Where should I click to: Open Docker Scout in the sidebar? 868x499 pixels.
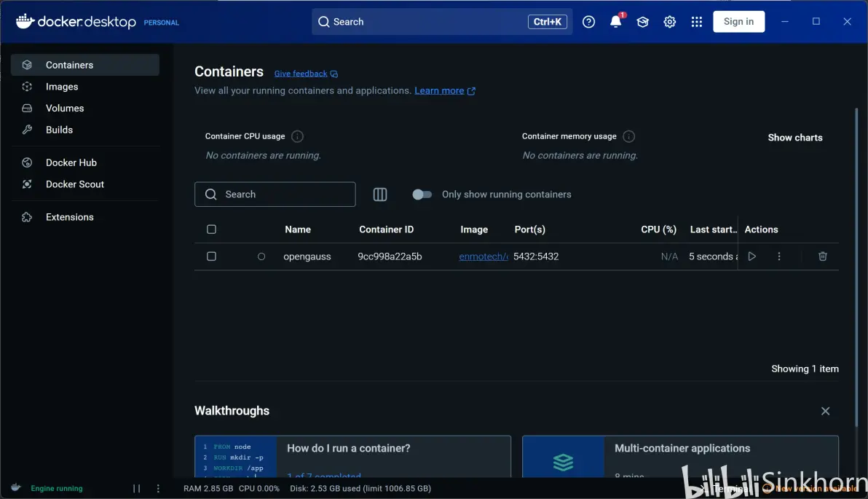tap(85, 184)
